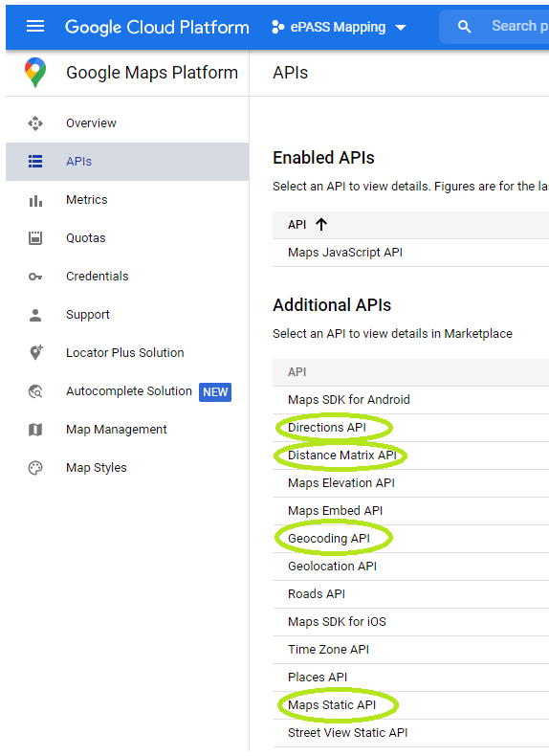
Task: Click the Quotas icon in sidebar
Action: 35,238
